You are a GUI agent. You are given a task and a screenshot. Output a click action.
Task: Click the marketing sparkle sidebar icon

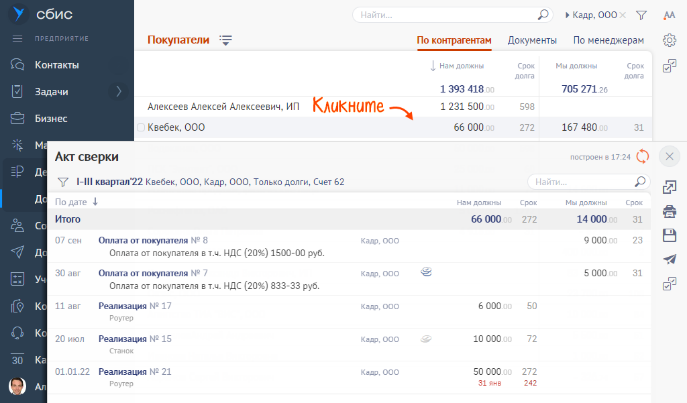[x=17, y=145]
